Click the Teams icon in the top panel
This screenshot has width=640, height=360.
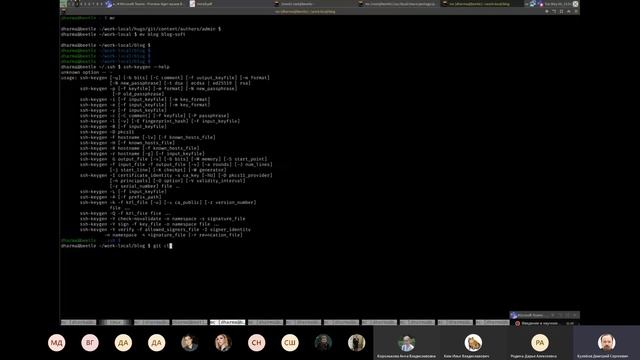point(109,4)
